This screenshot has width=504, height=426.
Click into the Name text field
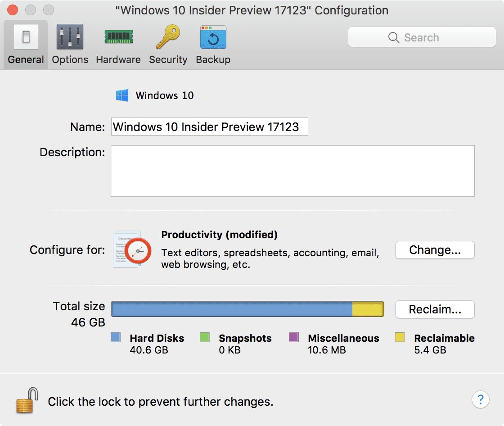tap(209, 127)
